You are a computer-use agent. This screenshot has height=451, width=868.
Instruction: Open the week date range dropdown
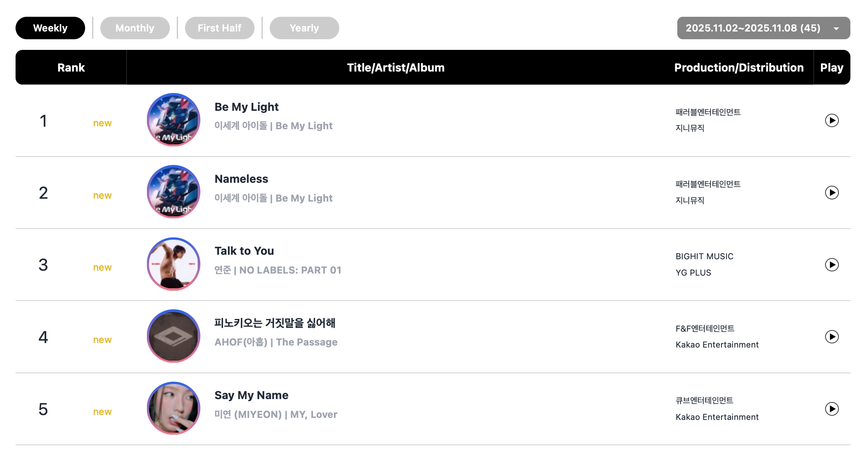point(763,28)
